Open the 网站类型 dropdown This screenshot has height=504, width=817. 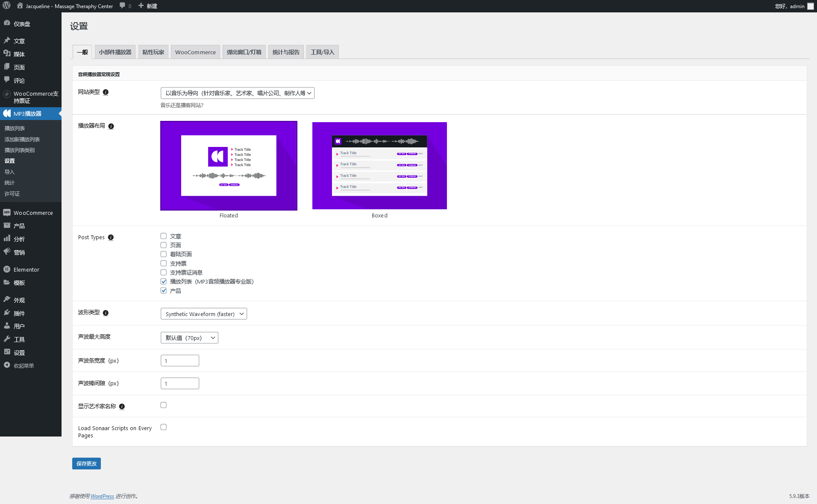click(x=238, y=93)
